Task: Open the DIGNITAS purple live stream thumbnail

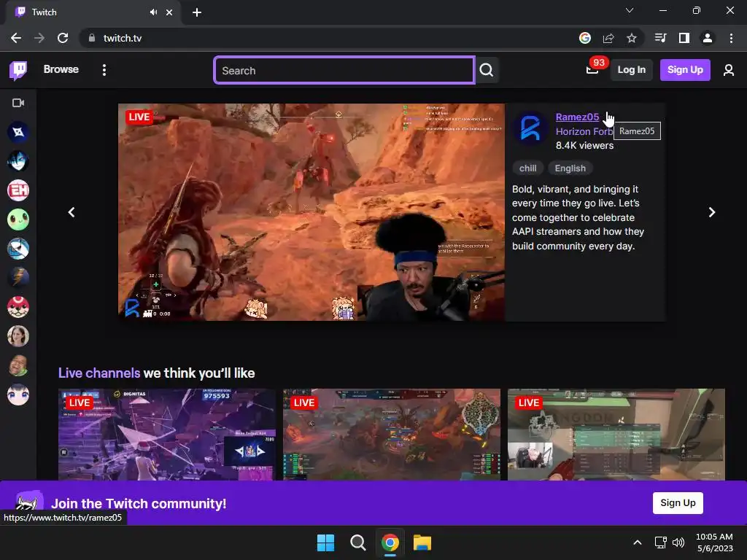Action: [x=167, y=435]
